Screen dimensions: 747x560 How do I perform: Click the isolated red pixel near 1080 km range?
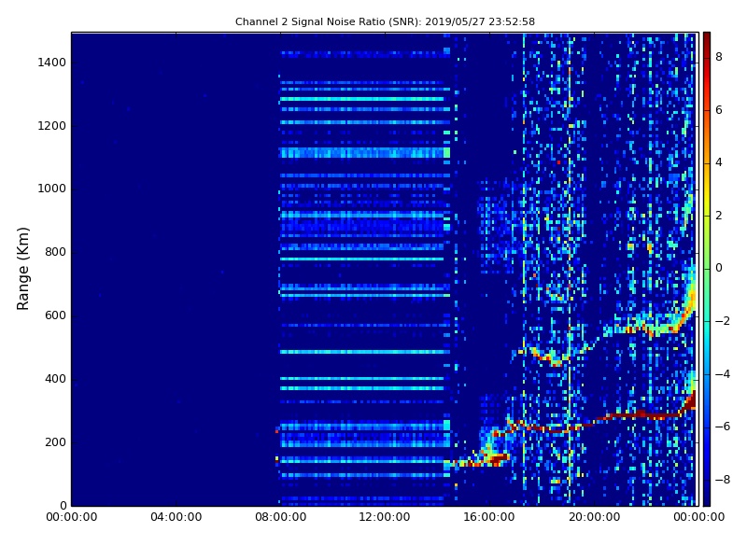coord(558,162)
